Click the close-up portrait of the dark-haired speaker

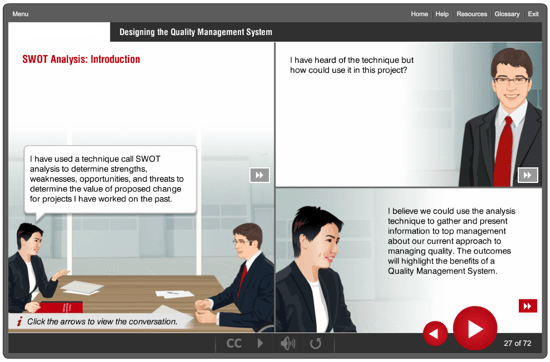(x=315, y=269)
